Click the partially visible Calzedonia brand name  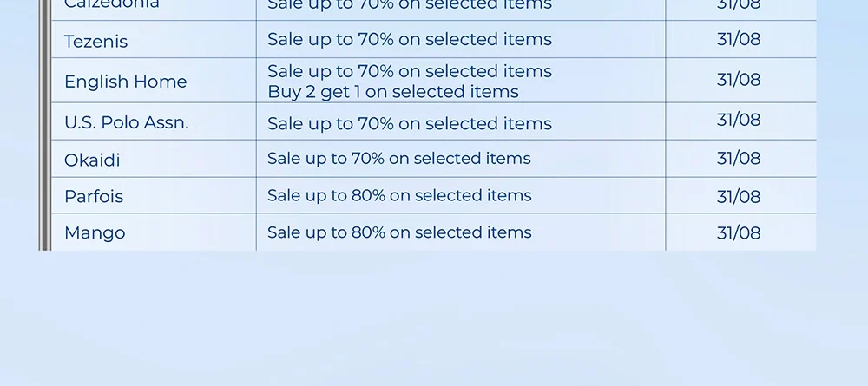point(112,4)
